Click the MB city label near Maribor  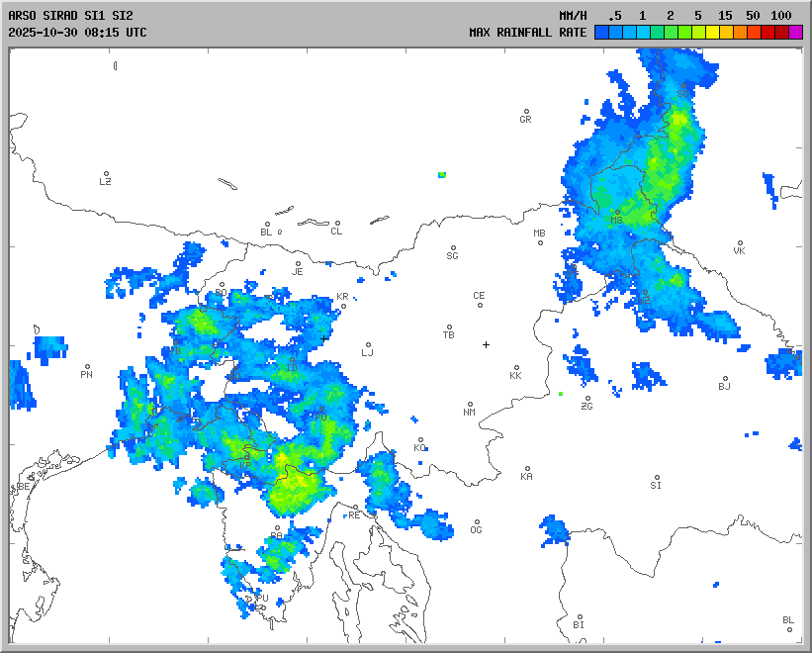click(539, 233)
